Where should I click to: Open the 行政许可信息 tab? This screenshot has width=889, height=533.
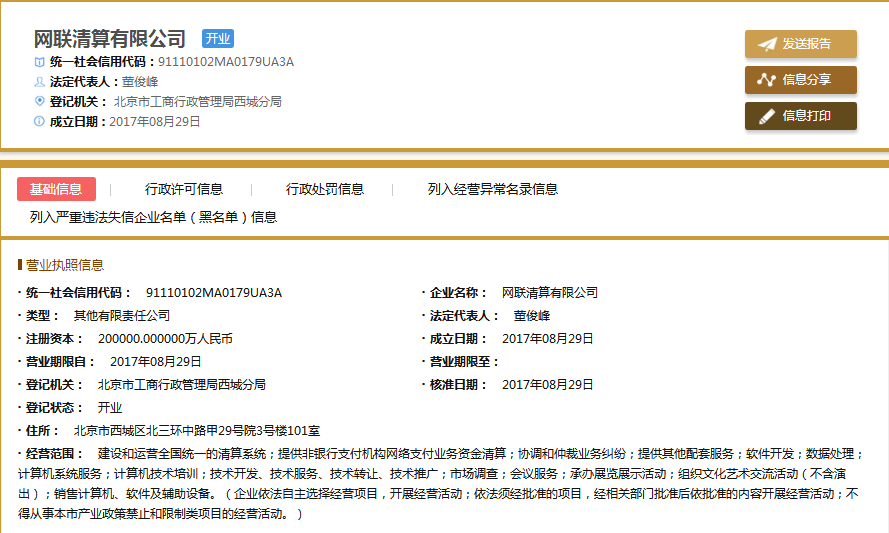coord(184,189)
